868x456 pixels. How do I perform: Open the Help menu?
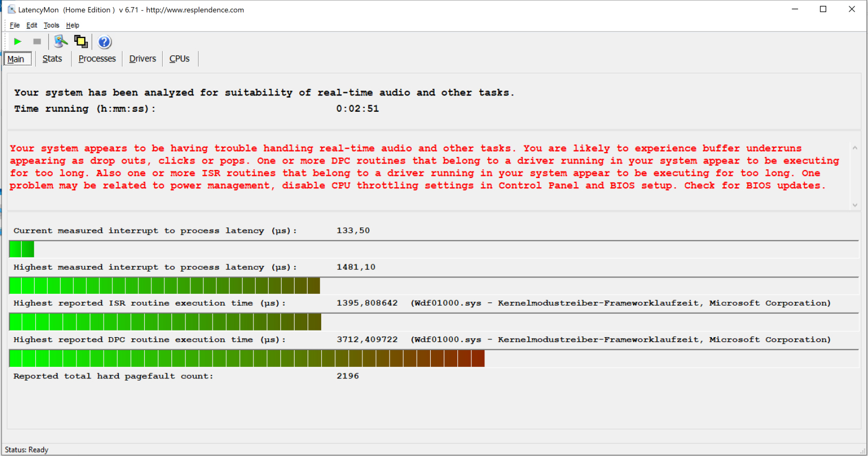[x=73, y=25]
